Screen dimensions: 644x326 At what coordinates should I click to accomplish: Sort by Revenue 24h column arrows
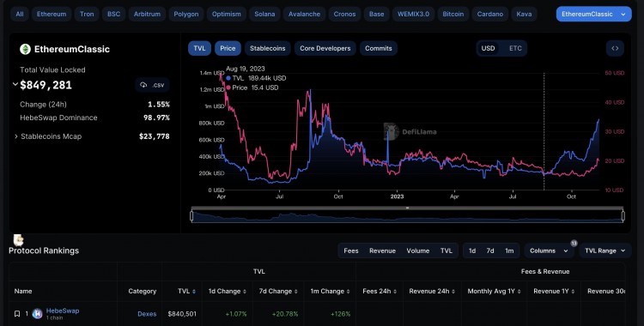[x=453, y=292]
